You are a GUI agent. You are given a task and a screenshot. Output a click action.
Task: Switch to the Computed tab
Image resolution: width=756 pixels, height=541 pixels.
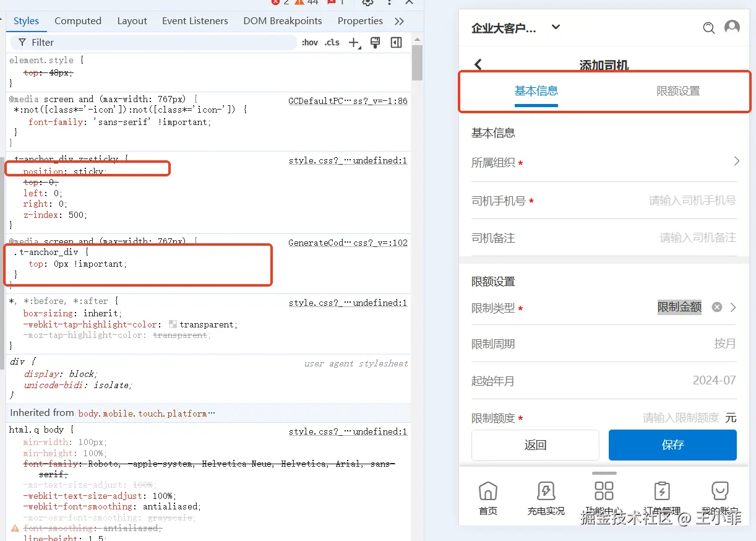pyautogui.click(x=78, y=21)
